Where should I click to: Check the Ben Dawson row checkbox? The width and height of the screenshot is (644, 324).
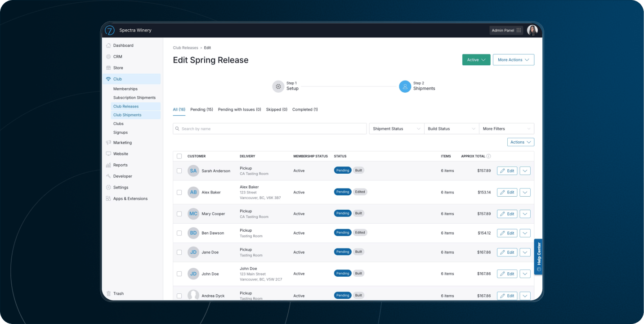pos(179,233)
